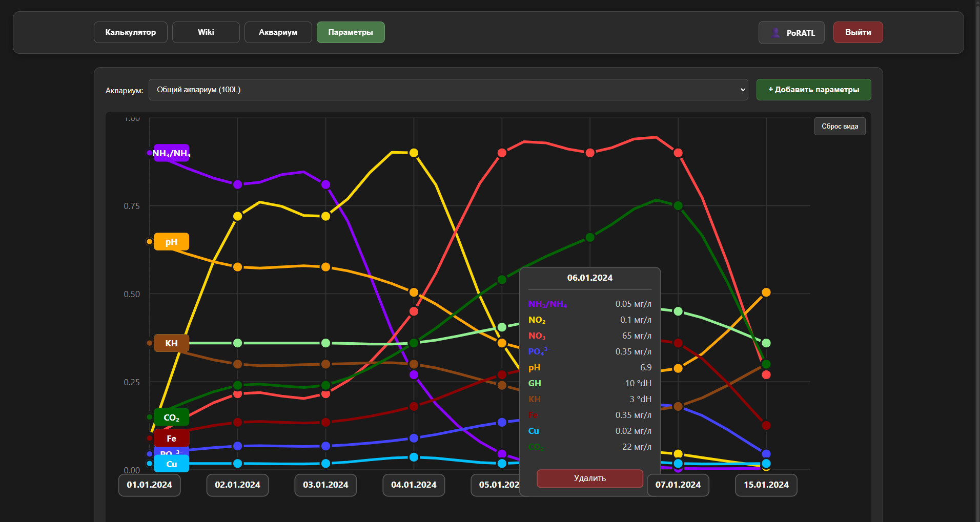Open the Калькулятор tab
The height and width of the screenshot is (522, 980).
131,32
